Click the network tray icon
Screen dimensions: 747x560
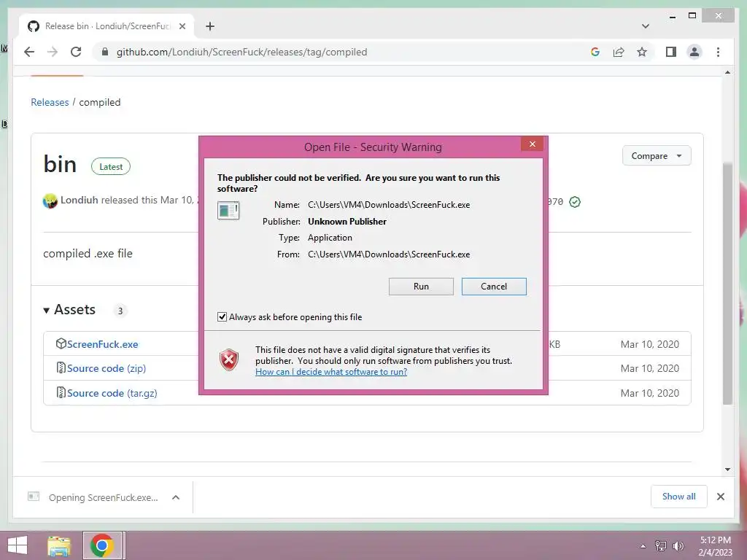pyautogui.click(x=661, y=546)
